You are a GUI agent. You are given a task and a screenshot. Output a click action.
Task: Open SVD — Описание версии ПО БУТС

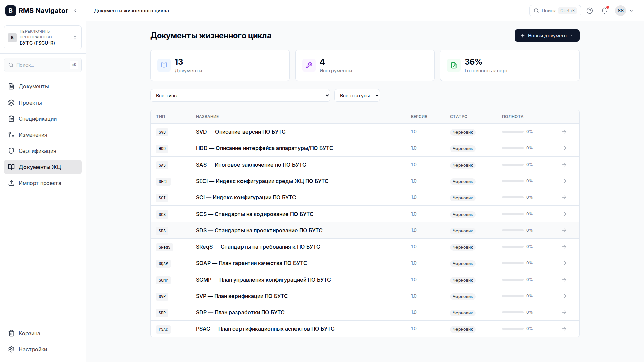pos(240,132)
